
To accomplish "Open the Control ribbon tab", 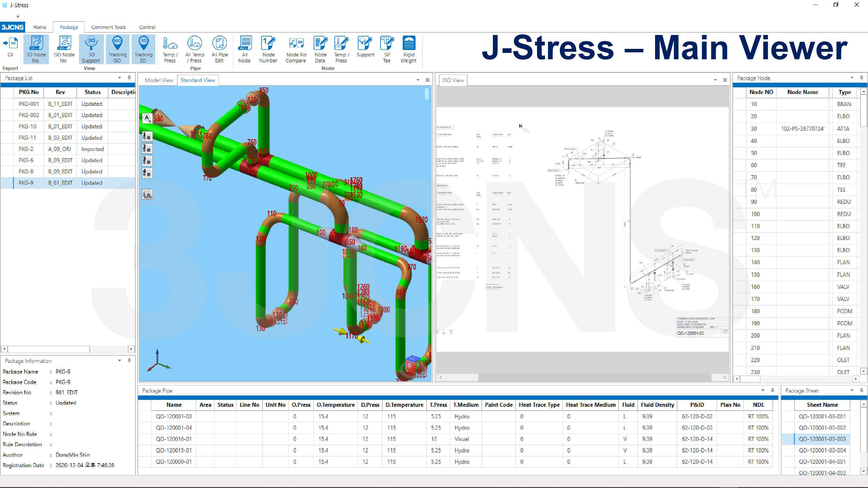I will (x=147, y=27).
